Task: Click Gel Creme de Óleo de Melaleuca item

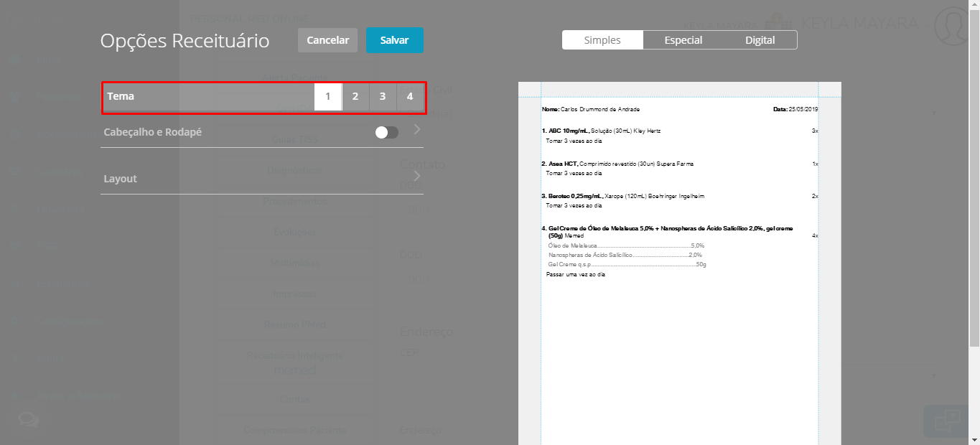Action: (x=667, y=231)
